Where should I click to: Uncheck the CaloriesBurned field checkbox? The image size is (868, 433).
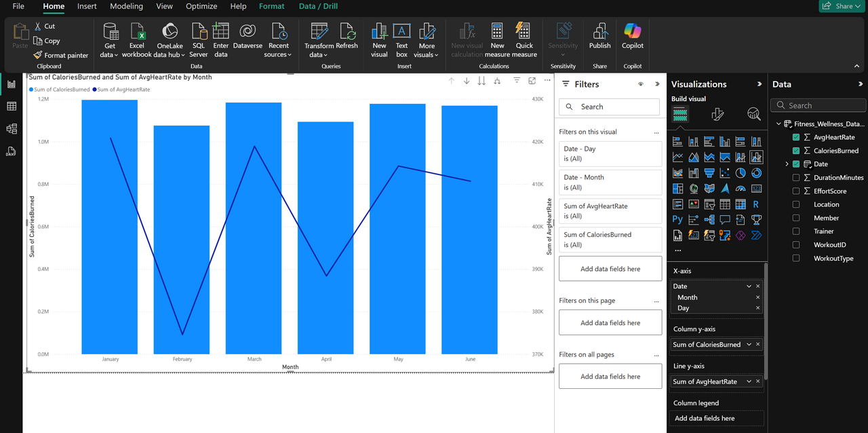tap(796, 151)
